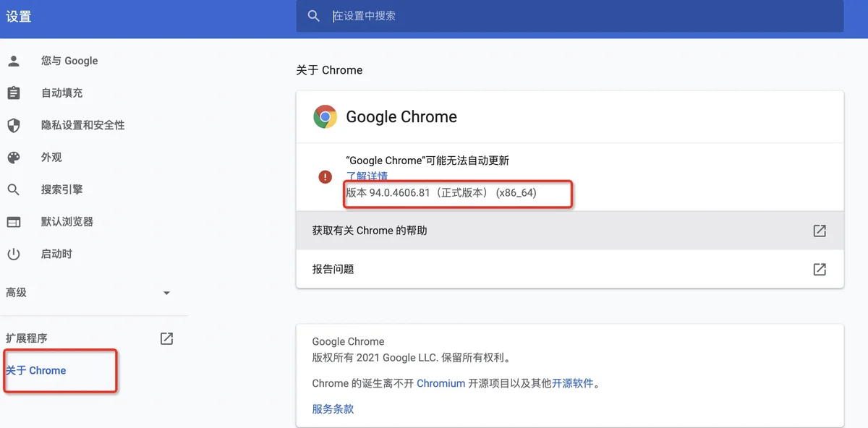868x428 pixels.
Task: Click the Chromium project link
Action: (x=441, y=383)
